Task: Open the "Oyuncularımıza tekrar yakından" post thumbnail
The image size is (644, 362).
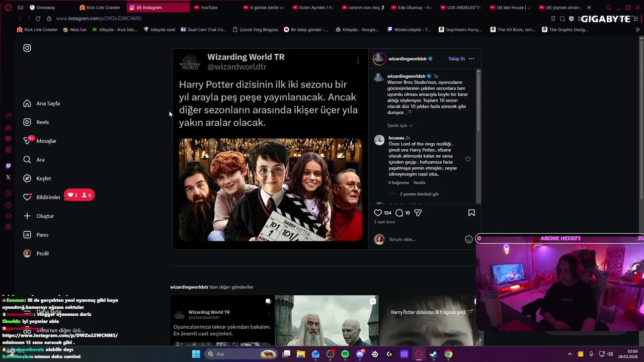Action: click(222, 321)
